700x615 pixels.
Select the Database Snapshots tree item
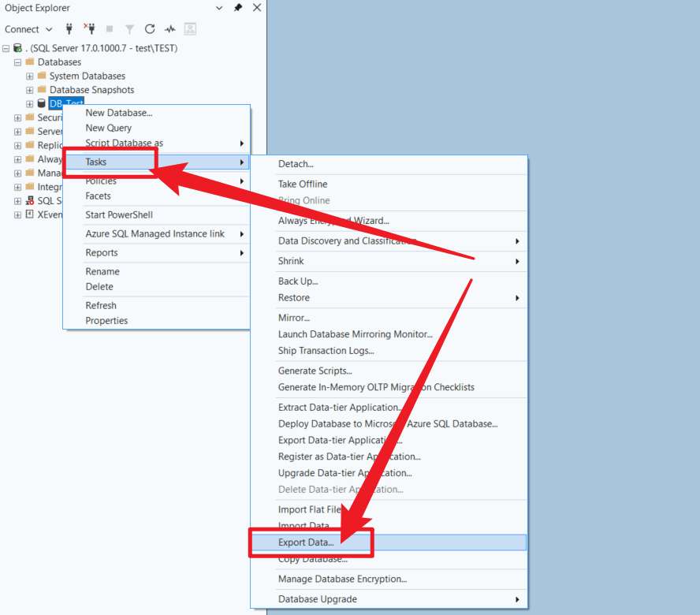coord(91,90)
